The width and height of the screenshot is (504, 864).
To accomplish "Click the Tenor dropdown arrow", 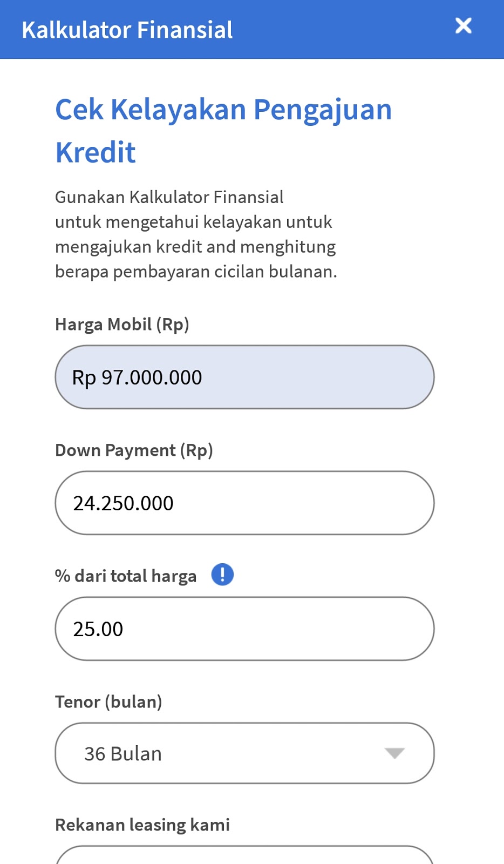I will (x=394, y=753).
